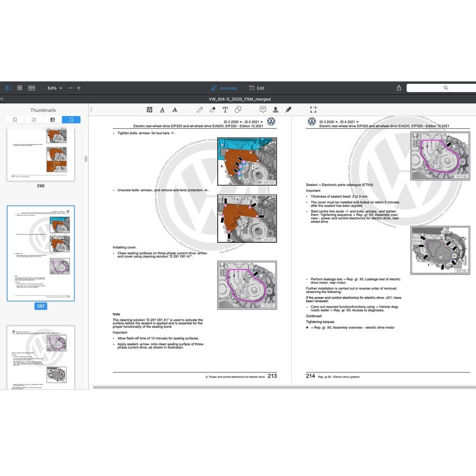The width and height of the screenshot is (476, 476).
Task: Select the stamp tool
Action: point(276,110)
